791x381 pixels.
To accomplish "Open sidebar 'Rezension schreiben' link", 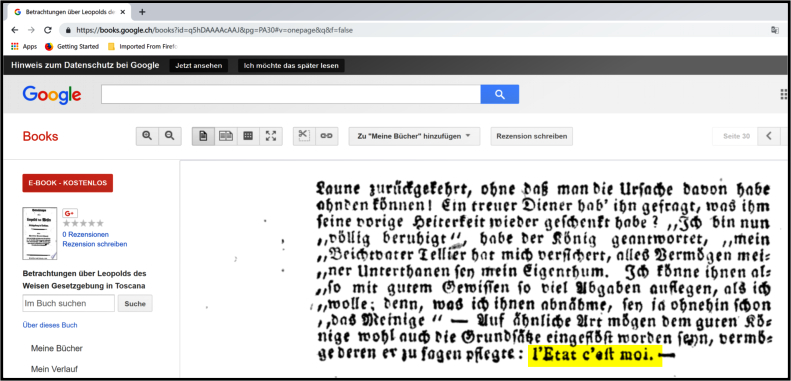I will (95, 244).
